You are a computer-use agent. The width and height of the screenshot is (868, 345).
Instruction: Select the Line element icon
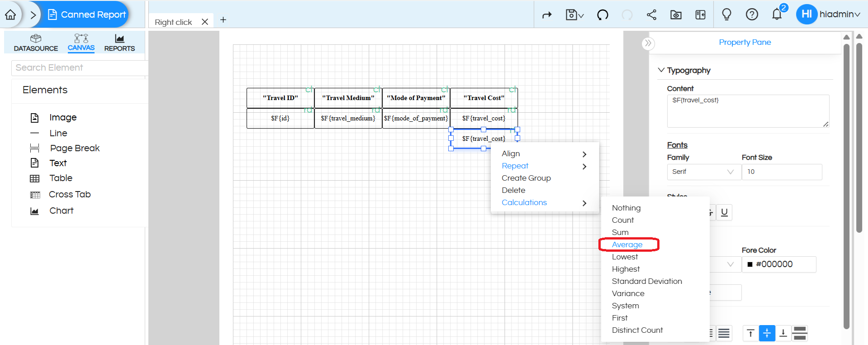tap(34, 133)
